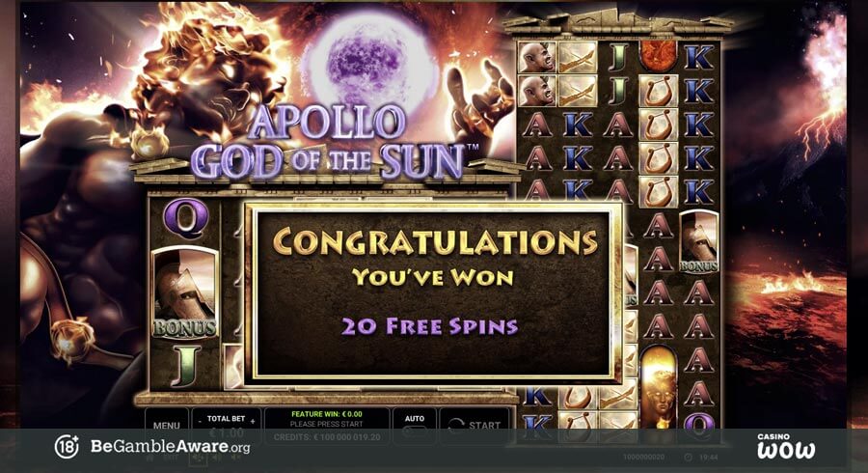Click the spin arrow icon beside START
868x473 pixels.
(455, 426)
